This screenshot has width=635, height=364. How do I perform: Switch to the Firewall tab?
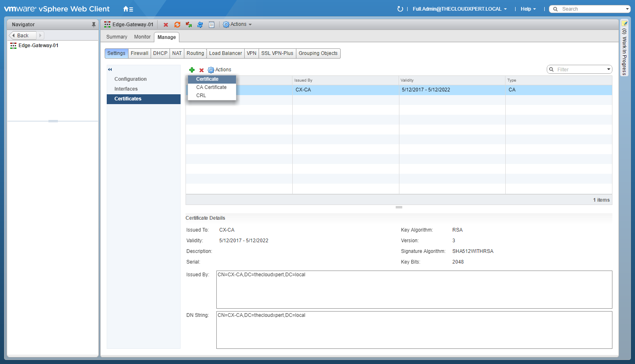coord(140,53)
